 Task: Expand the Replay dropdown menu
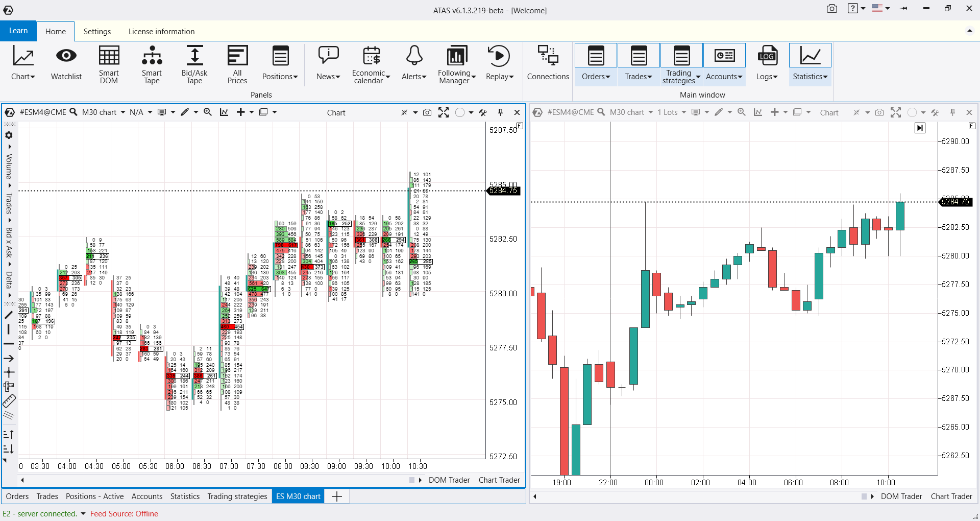pos(500,64)
